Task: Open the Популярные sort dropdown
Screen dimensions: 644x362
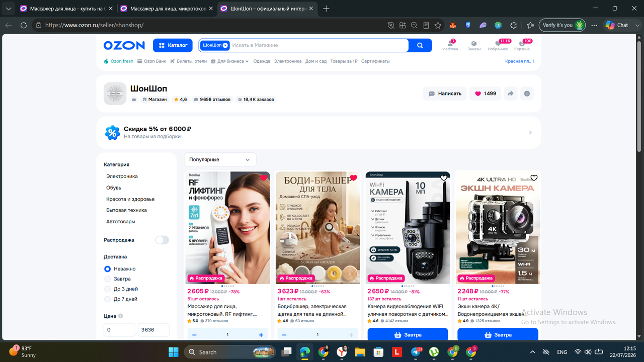Action: [x=220, y=159]
